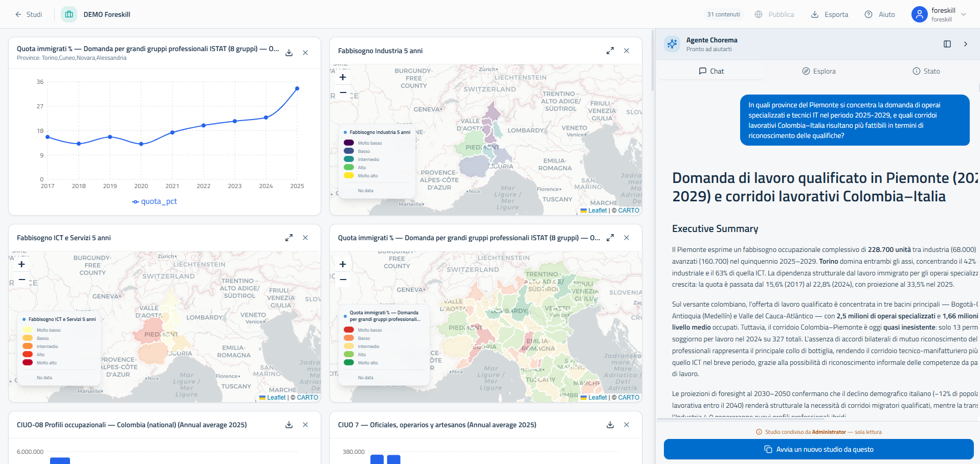The height and width of the screenshot is (464, 980).
Task: Close the Fabbisogno ICT e Servizi card
Action: 305,238
